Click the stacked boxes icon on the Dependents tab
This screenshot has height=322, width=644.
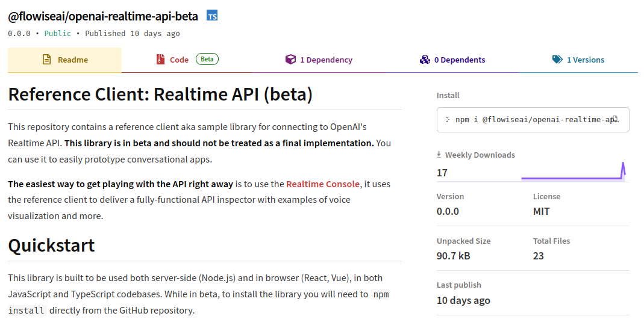pyautogui.click(x=425, y=60)
